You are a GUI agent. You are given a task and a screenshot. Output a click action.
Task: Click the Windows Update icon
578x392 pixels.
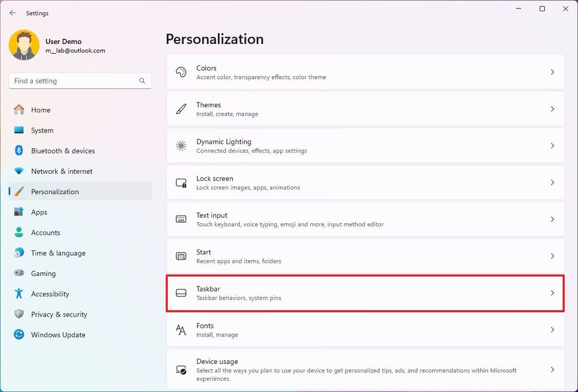tap(19, 334)
